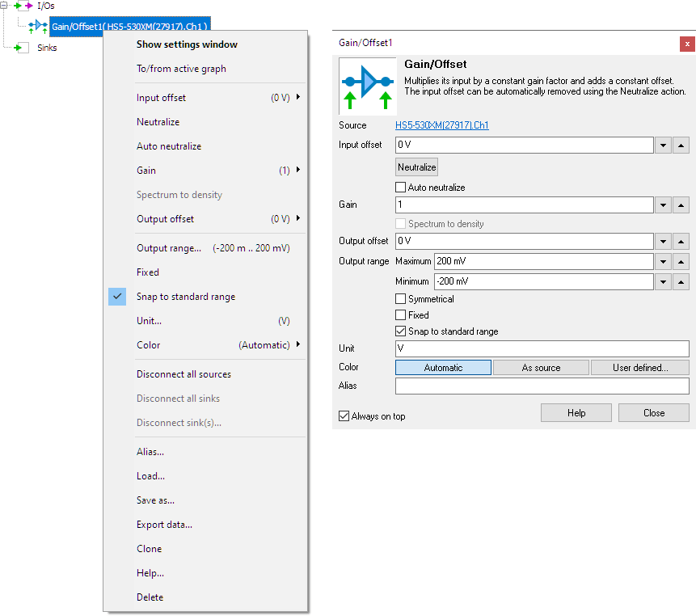Choose Export data... from the context menu
696x616 pixels.
164,525
